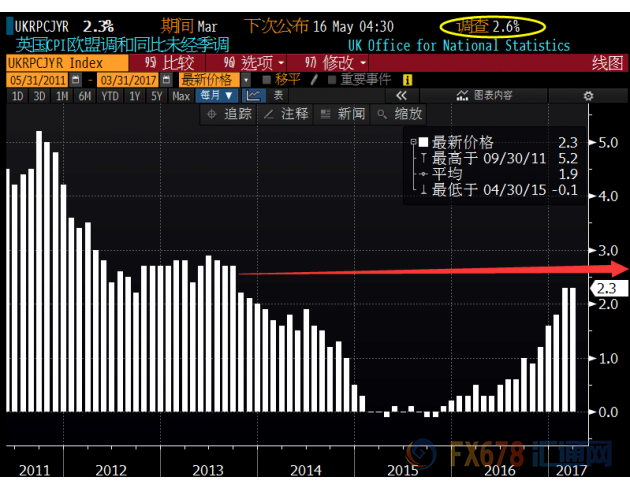Open the 图表内容 chart content panel

coord(483,96)
